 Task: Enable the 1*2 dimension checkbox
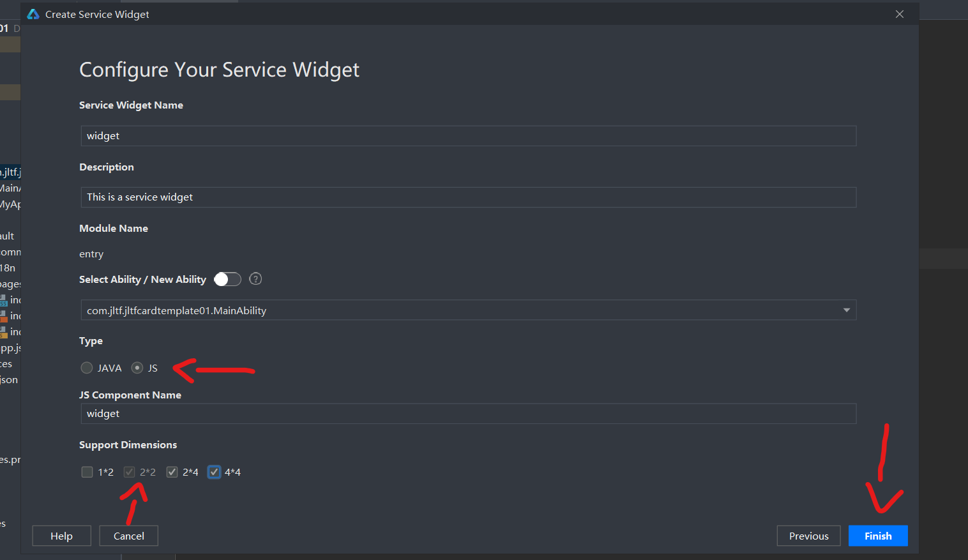pos(87,472)
